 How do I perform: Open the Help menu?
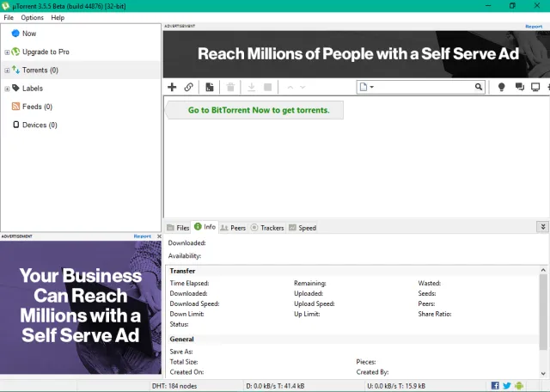tap(58, 17)
